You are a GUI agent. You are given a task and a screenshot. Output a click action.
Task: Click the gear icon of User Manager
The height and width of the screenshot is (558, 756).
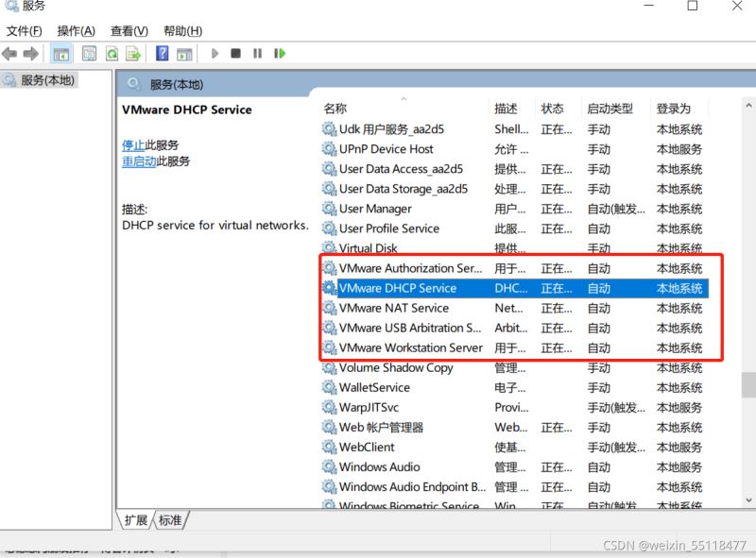(x=329, y=209)
